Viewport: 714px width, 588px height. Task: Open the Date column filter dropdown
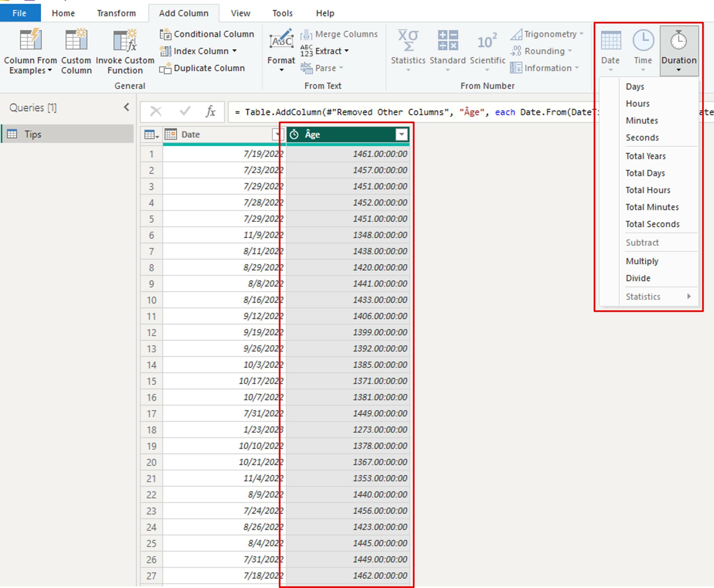click(278, 134)
